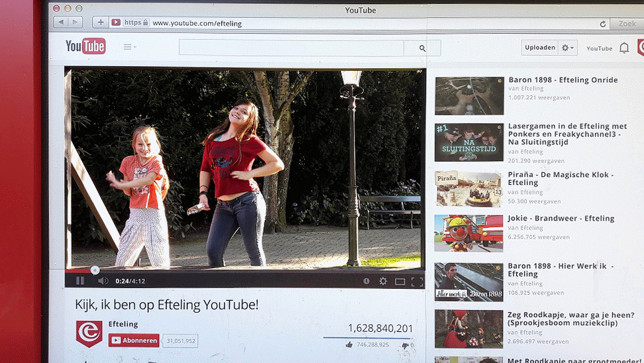Open the notifications bell
Viewport: 644px width, 363px height.
tap(624, 48)
